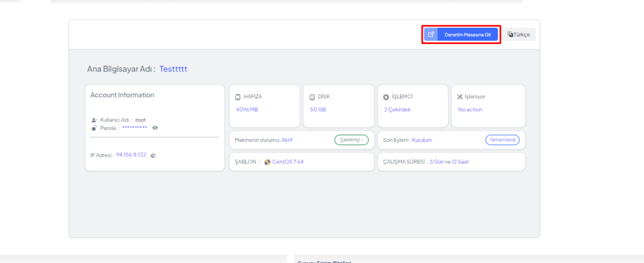This screenshot has height=263, width=644.
Task: Click the Çevrimiçi status badge
Action: click(352, 140)
